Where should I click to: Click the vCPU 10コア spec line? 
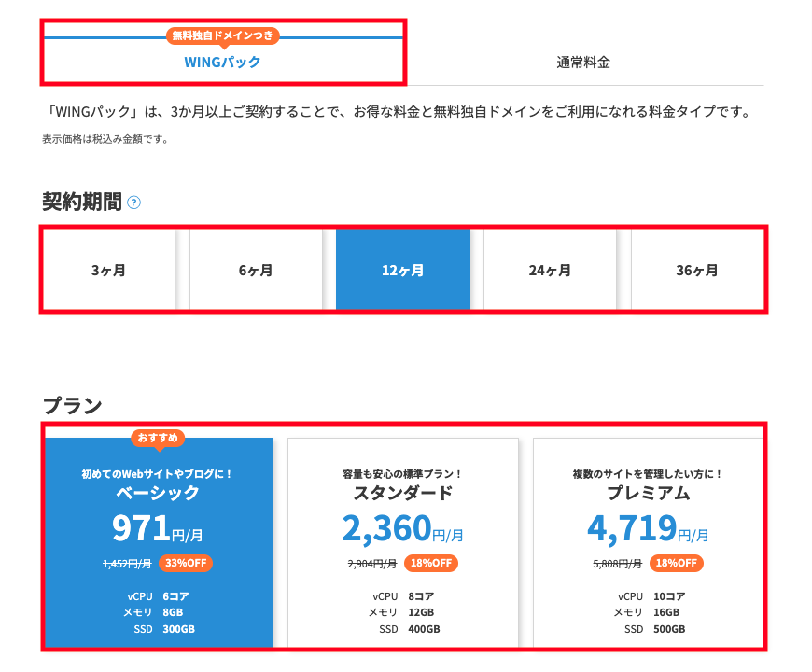point(651,596)
